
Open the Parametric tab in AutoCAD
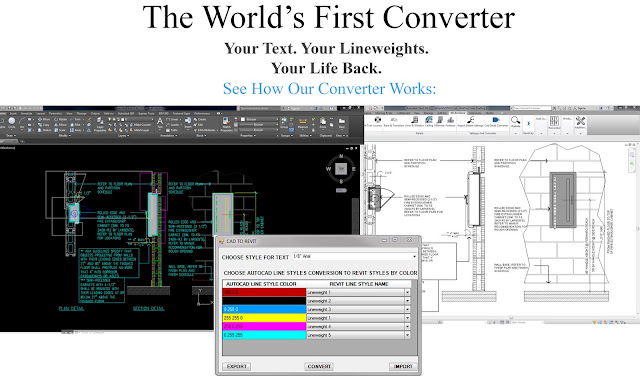(x=56, y=113)
